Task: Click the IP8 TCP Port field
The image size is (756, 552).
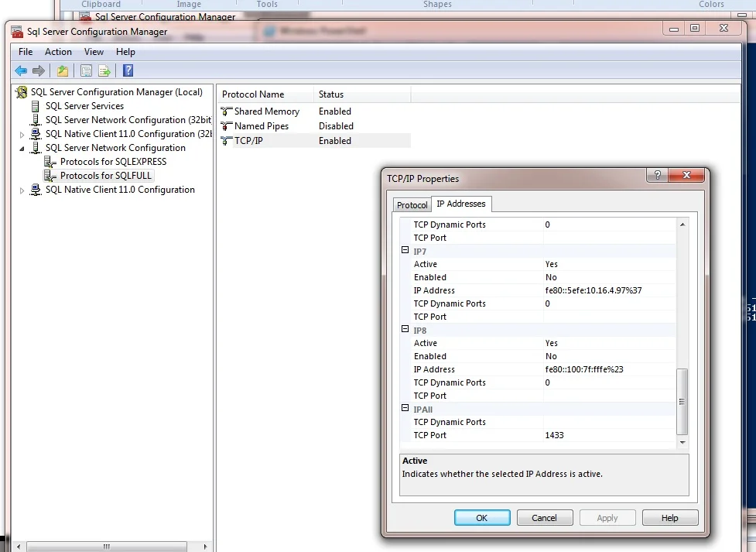Action: click(610, 396)
